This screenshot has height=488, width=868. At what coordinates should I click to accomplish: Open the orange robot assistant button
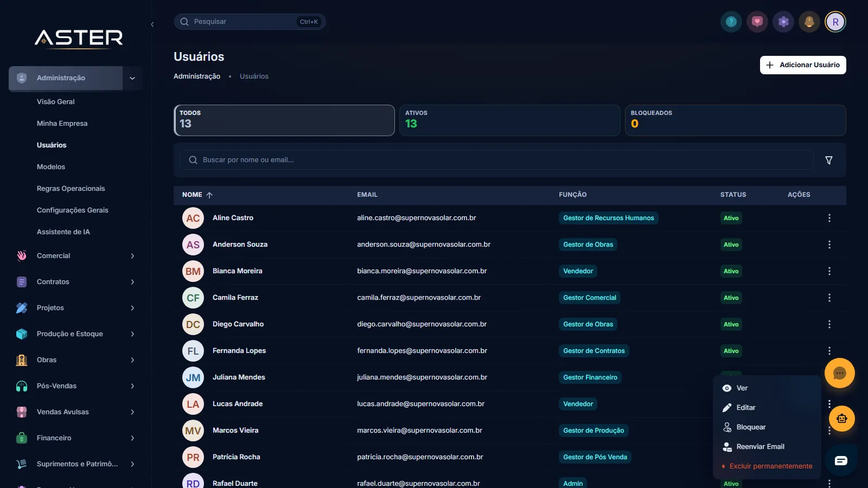click(x=841, y=419)
